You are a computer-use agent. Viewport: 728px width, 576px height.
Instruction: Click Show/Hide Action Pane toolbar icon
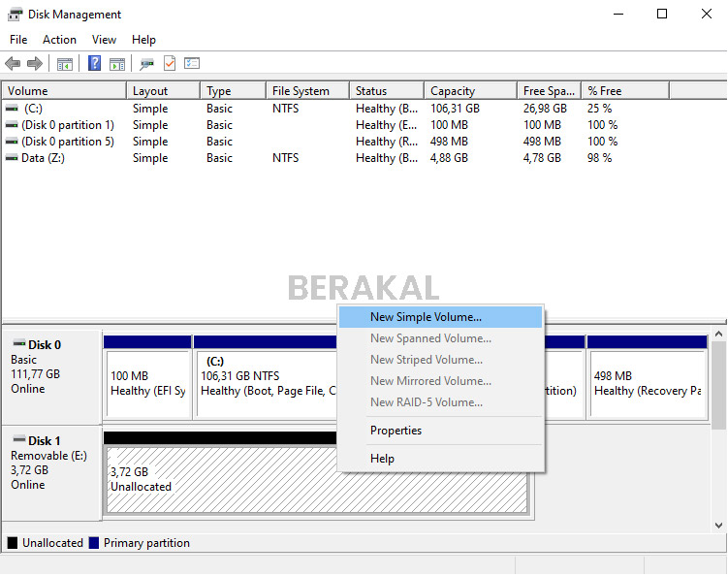(117, 64)
